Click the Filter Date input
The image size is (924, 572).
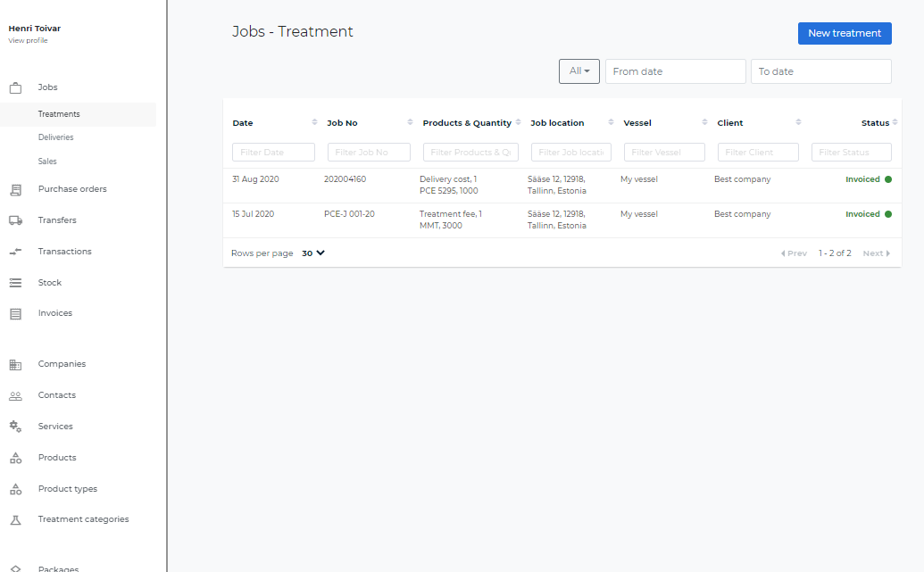tap(273, 152)
